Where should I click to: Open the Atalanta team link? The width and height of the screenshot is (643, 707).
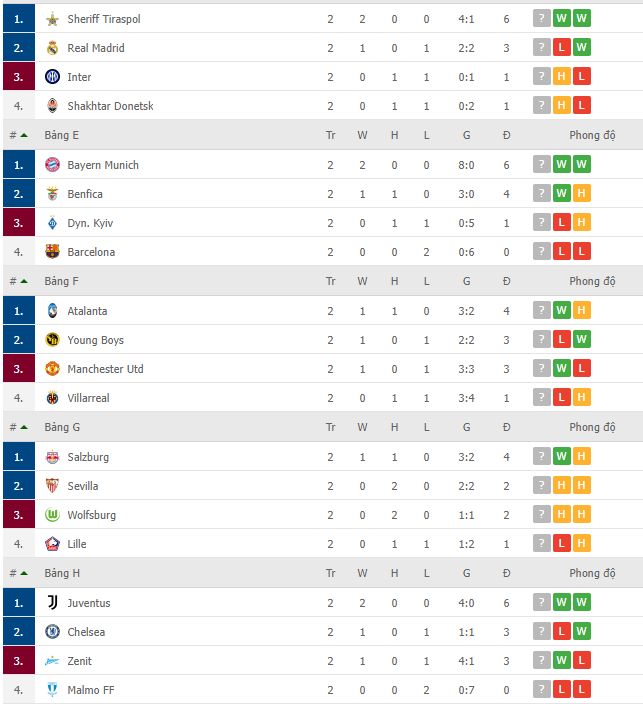tap(87, 311)
